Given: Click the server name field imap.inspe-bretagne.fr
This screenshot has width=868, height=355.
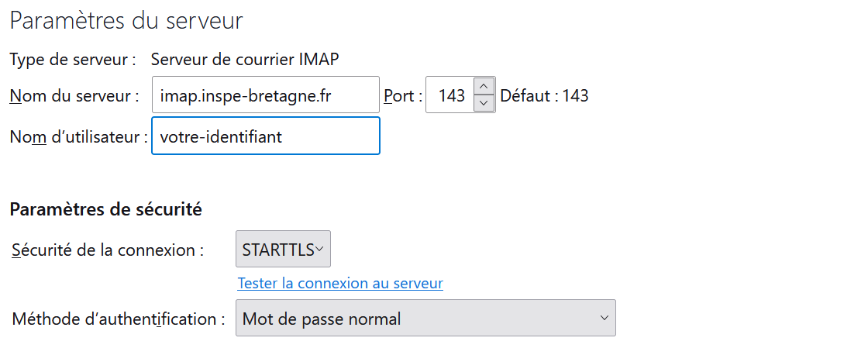Looking at the screenshot, I should pos(265,95).
